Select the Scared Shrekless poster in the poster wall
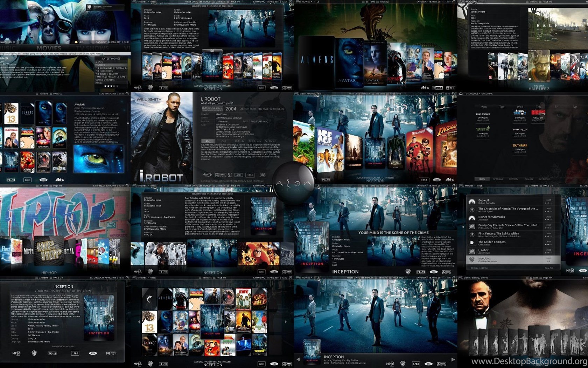Image resolution: width=588 pixels, height=368 pixels. [x=259, y=300]
